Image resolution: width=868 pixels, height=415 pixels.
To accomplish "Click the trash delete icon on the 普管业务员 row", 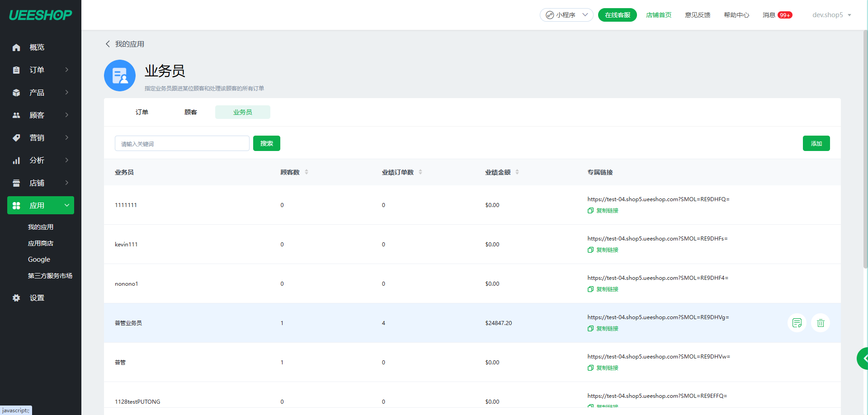I will pyautogui.click(x=821, y=323).
